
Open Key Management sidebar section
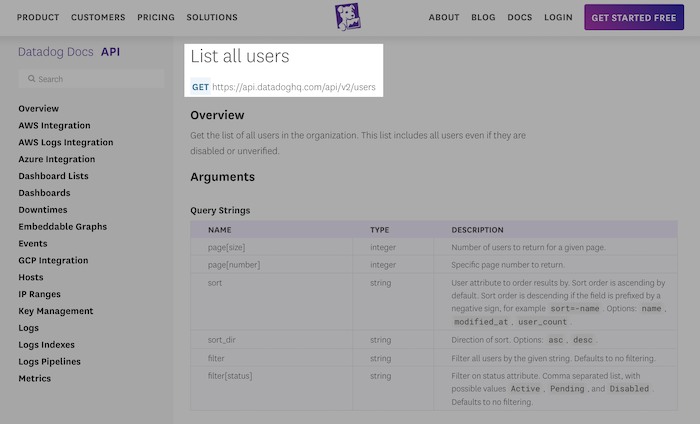(x=56, y=311)
